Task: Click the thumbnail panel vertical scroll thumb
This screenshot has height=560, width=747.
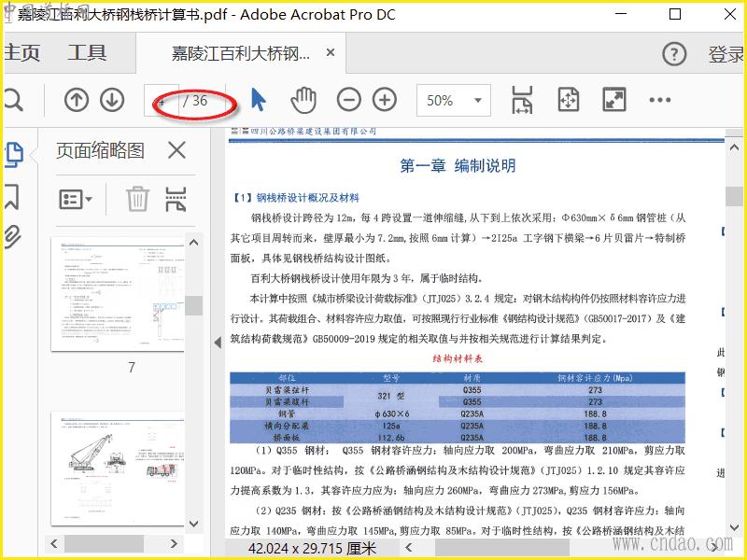Action: pos(194,305)
